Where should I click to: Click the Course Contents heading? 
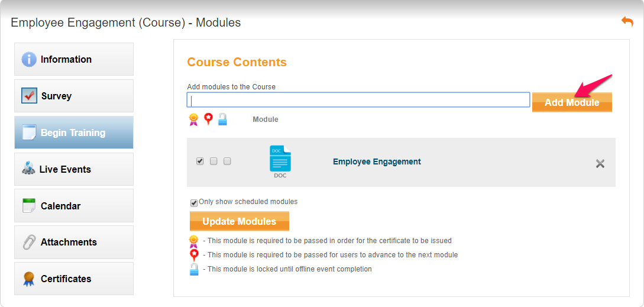[x=237, y=62]
